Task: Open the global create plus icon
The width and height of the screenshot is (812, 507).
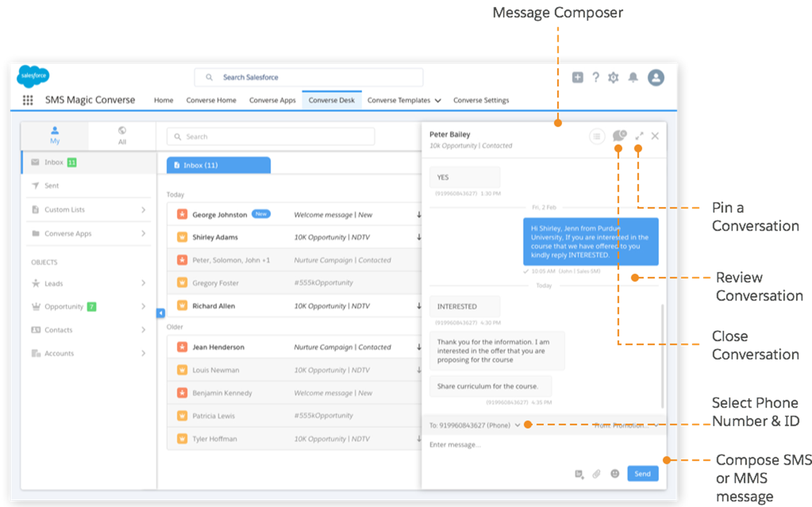Action: tap(577, 78)
